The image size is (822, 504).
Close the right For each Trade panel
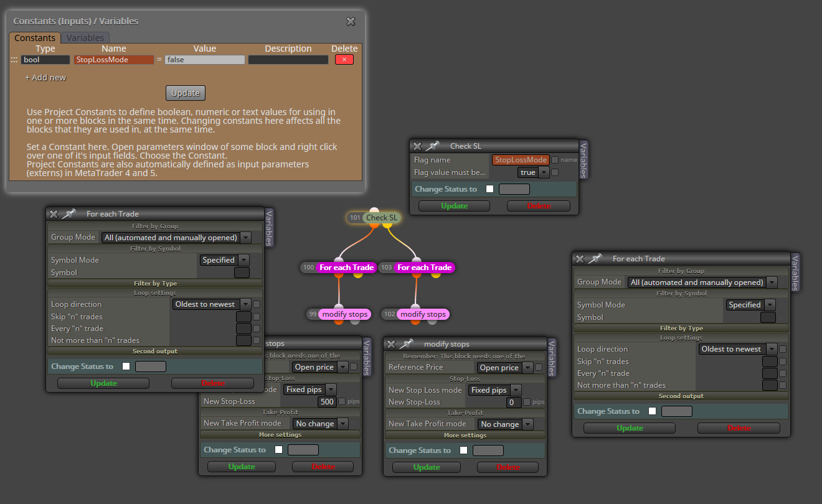[580, 258]
